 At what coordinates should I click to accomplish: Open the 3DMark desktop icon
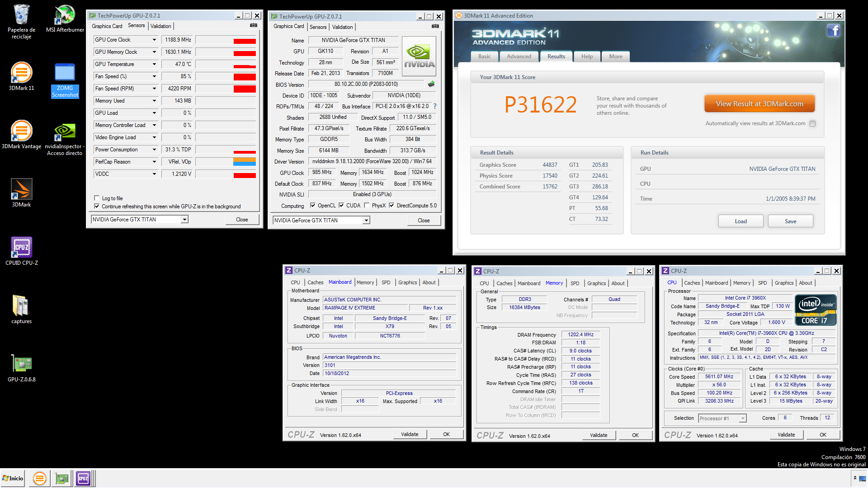(x=21, y=192)
